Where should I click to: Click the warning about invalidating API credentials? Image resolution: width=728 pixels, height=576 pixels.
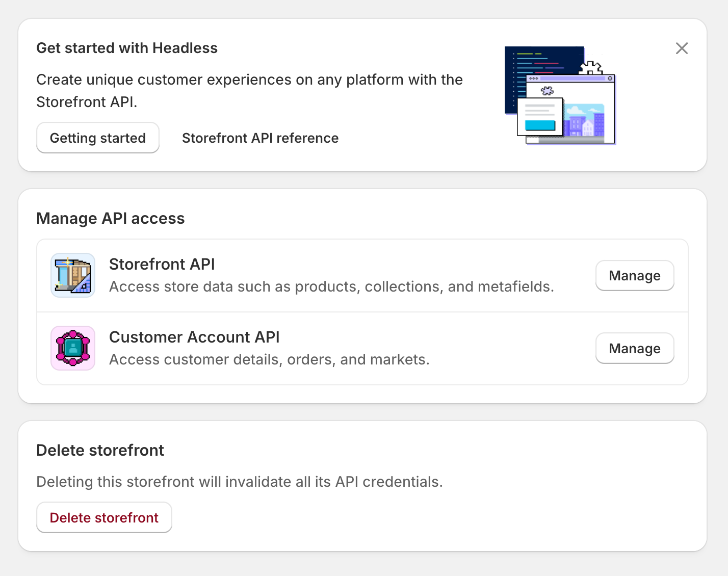pyautogui.click(x=239, y=482)
